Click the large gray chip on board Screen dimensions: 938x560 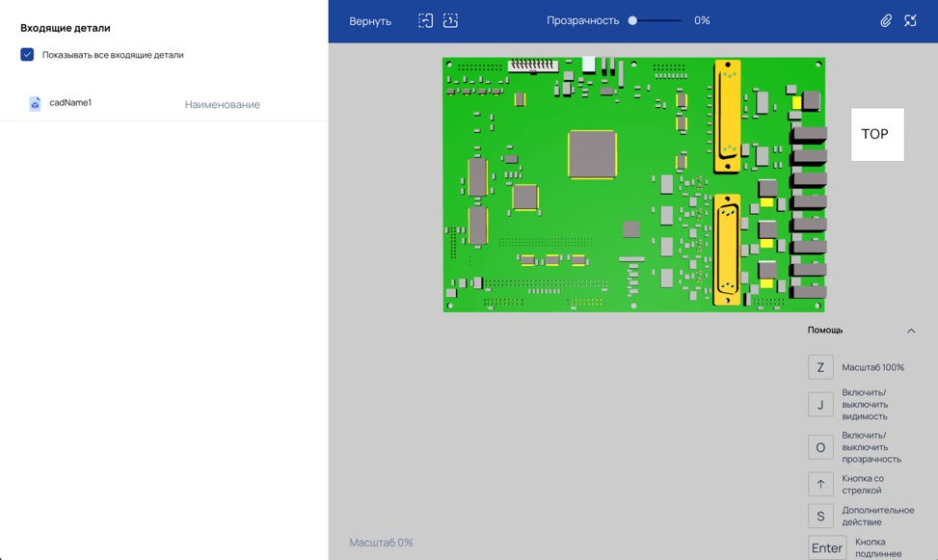pos(592,154)
